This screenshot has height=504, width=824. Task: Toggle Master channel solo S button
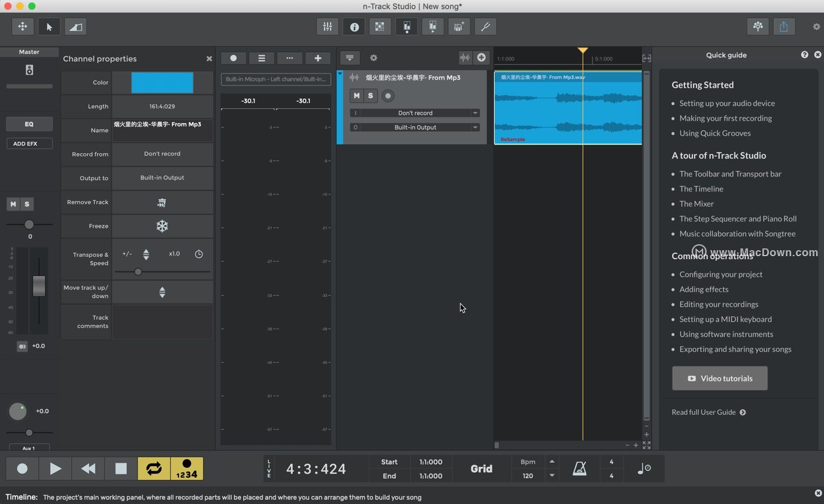pyautogui.click(x=27, y=204)
